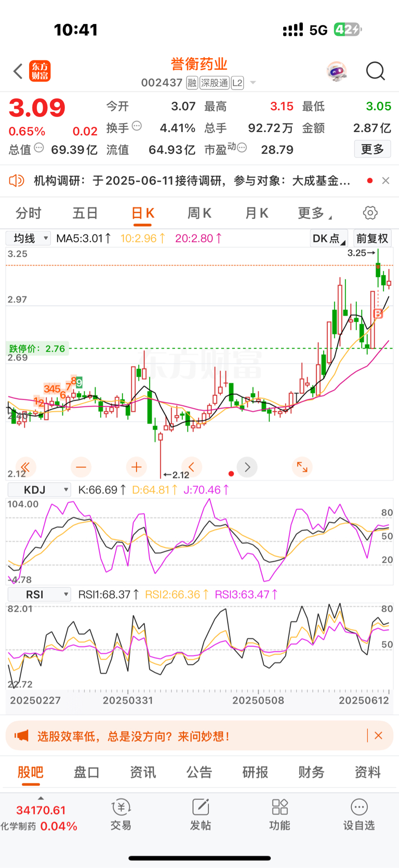Image resolution: width=399 pixels, height=868 pixels.
Task: Tap the 融 margin tag
Action: coord(192,83)
